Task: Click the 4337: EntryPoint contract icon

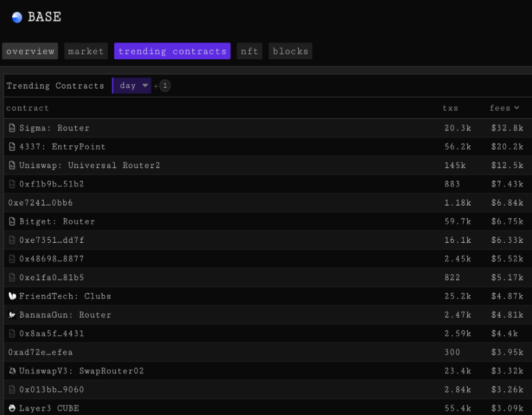Action: pyautogui.click(x=12, y=147)
